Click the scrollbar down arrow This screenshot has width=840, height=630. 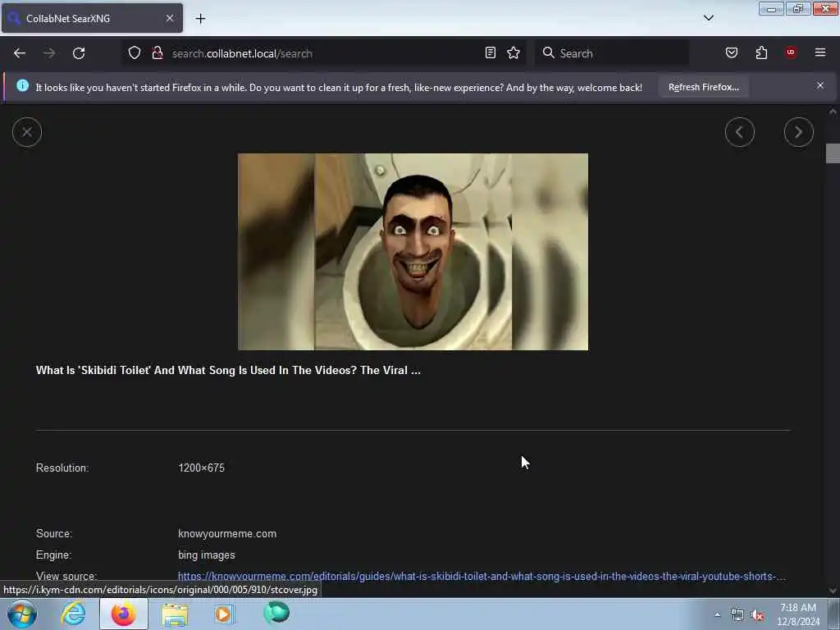(x=833, y=591)
